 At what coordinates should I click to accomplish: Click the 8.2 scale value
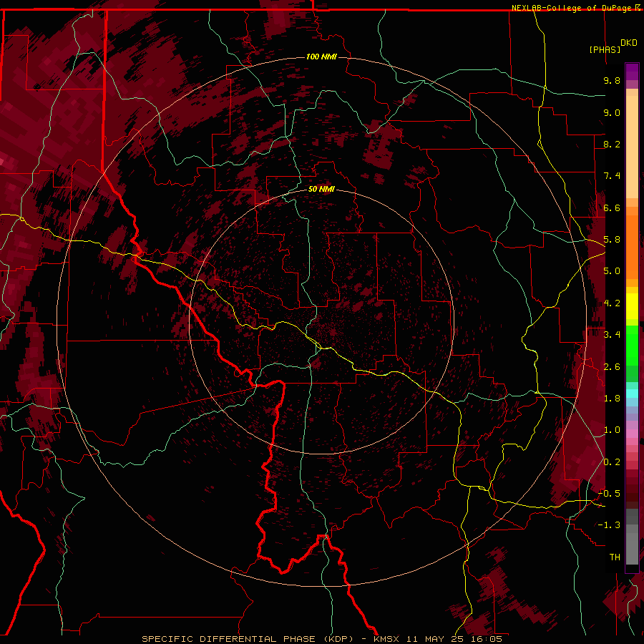coord(612,144)
